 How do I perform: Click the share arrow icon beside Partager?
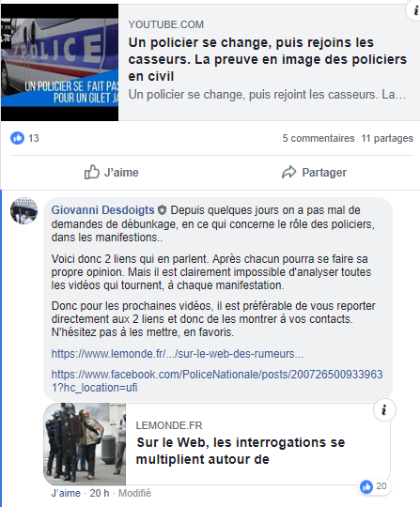288,172
